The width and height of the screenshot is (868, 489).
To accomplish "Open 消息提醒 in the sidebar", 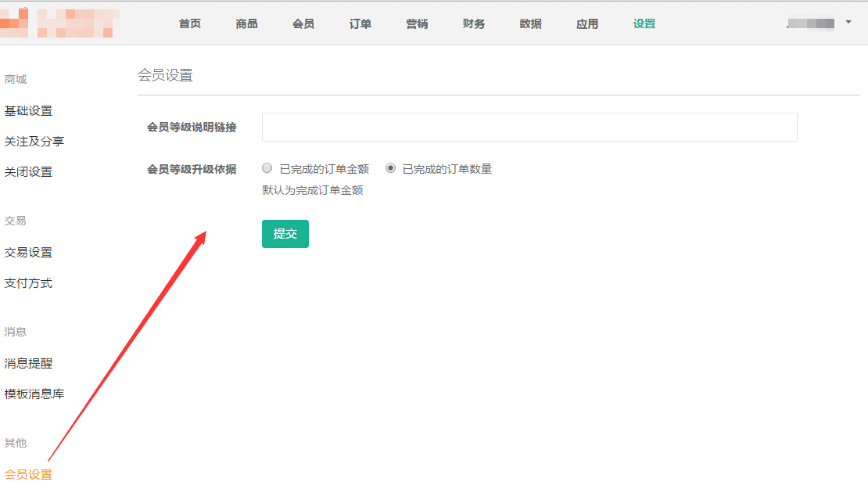I will pyautogui.click(x=28, y=364).
